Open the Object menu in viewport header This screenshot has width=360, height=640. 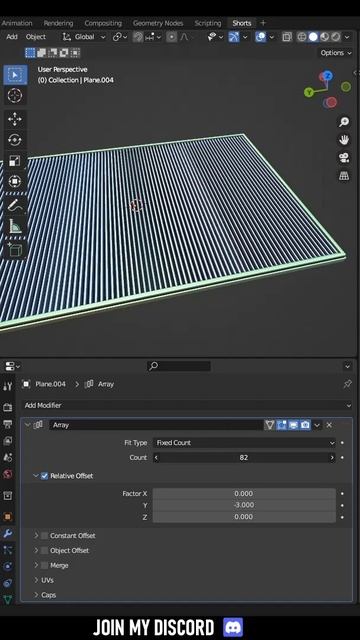36,37
